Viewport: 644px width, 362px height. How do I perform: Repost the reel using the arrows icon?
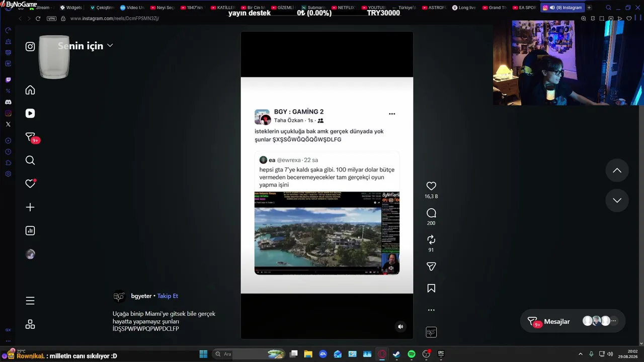pos(431,240)
